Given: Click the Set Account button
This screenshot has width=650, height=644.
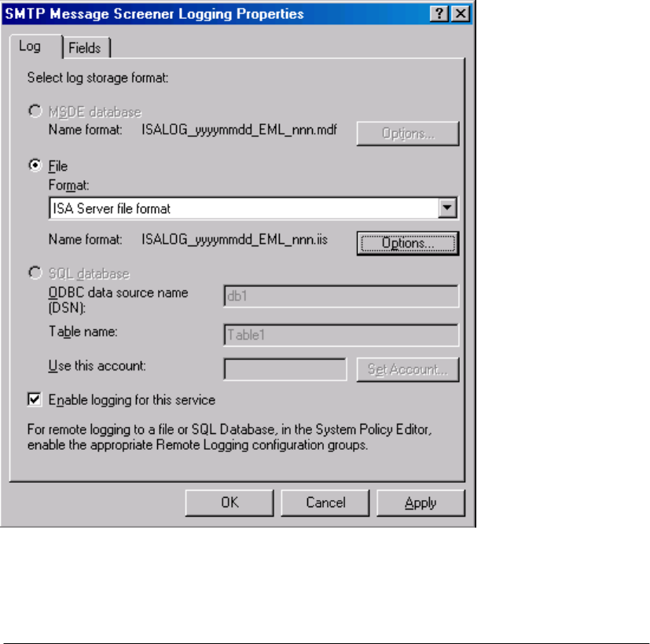Looking at the screenshot, I should coord(408,369).
